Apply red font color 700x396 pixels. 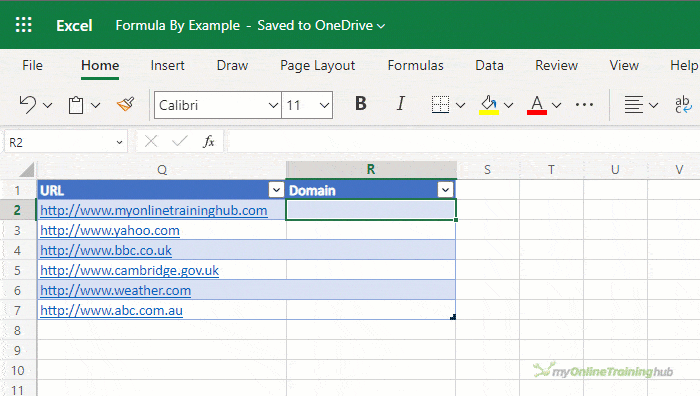(x=537, y=105)
